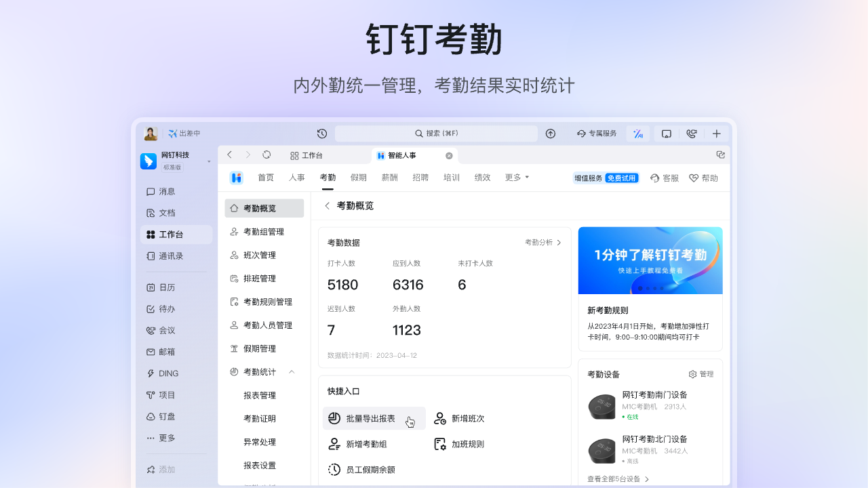Click the history clock icon
868x488 pixels.
tap(322, 134)
